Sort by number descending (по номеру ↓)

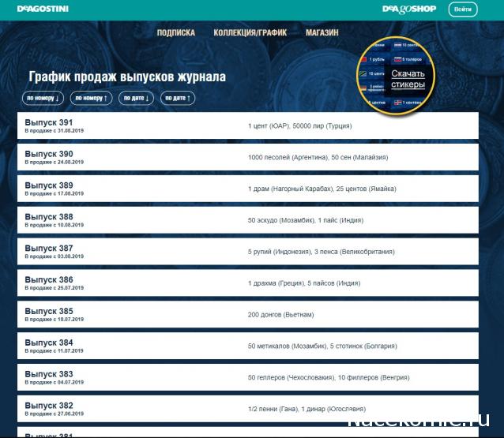43,98
